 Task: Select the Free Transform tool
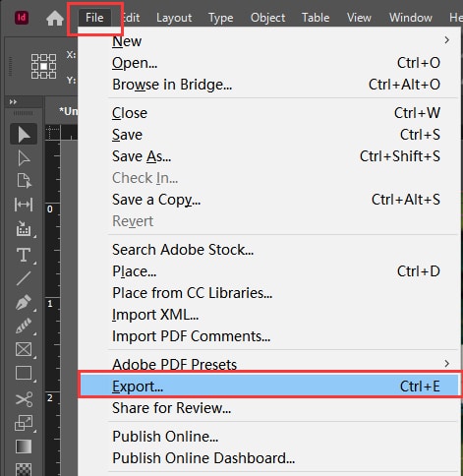[24, 423]
